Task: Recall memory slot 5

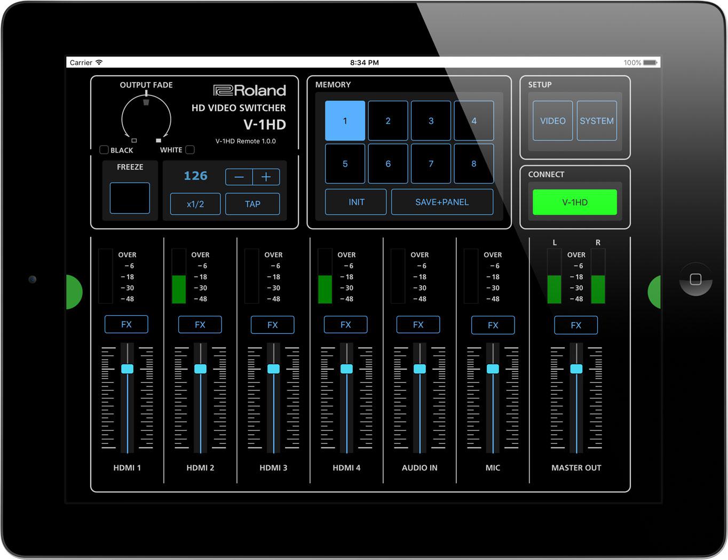Action: [x=345, y=164]
